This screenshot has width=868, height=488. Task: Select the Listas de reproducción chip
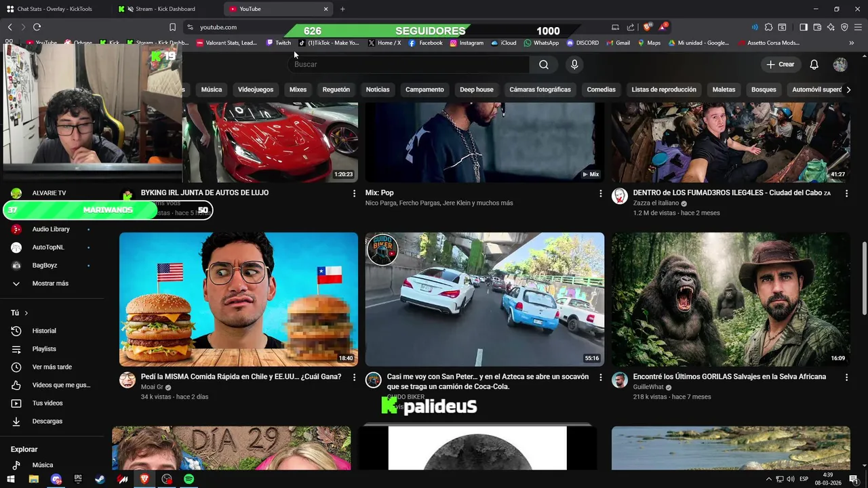pyautogui.click(x=664, y=89)
